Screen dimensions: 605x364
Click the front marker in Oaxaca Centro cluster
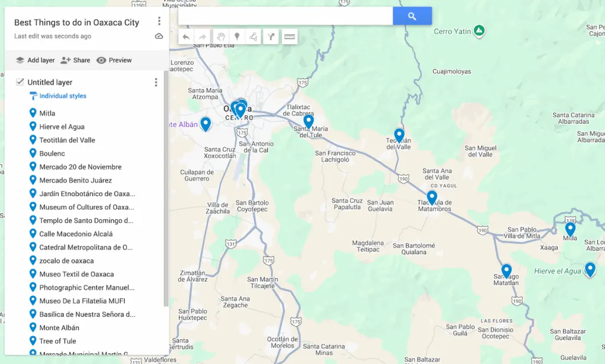[240, 110]
